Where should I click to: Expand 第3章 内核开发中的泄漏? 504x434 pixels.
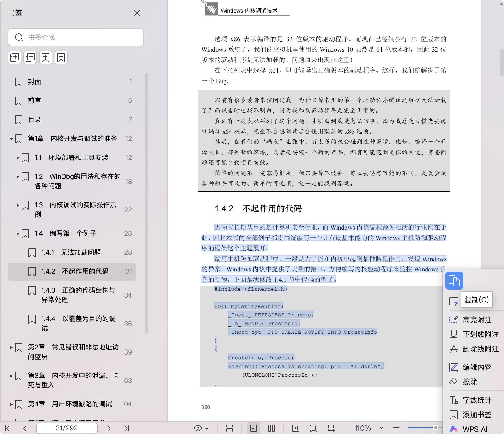[x=11, y=376]
